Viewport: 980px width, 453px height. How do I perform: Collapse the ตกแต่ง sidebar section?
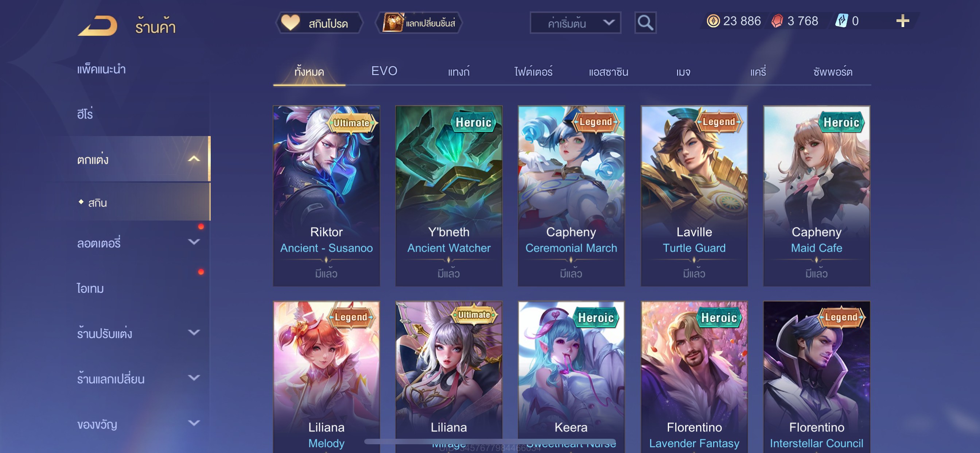[x=194, y=159]
